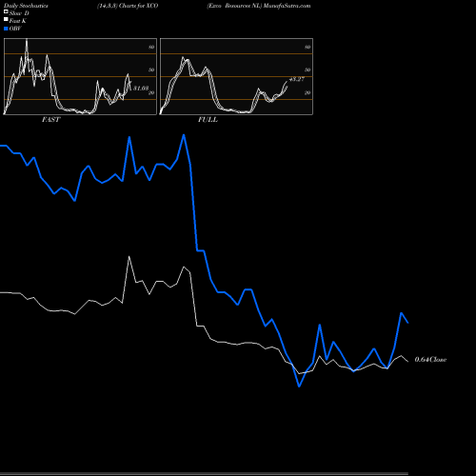Click the '(14,3,3) Charts for XCO' heading
Viewport: 476px width, 476px height.
(x=128, y=6)
